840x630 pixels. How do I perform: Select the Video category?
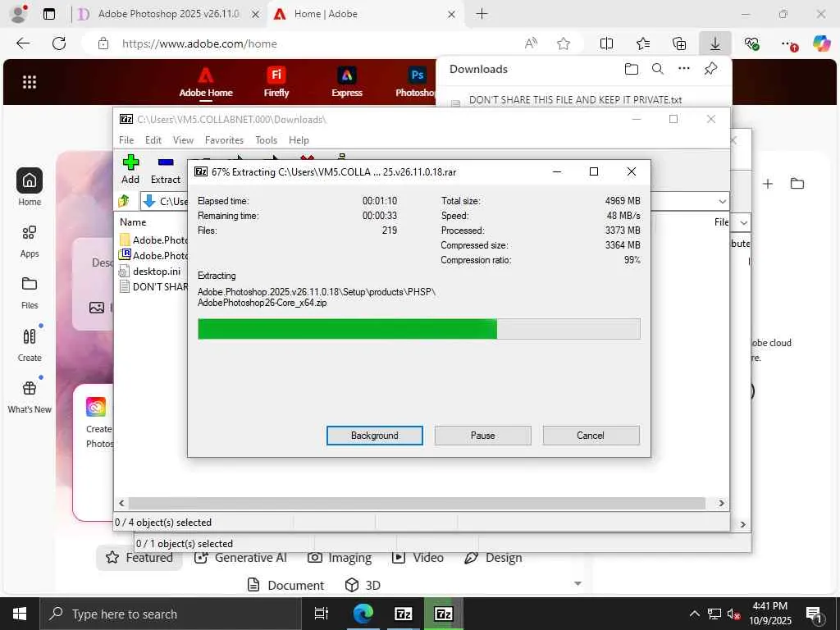[x=418, y=558]
